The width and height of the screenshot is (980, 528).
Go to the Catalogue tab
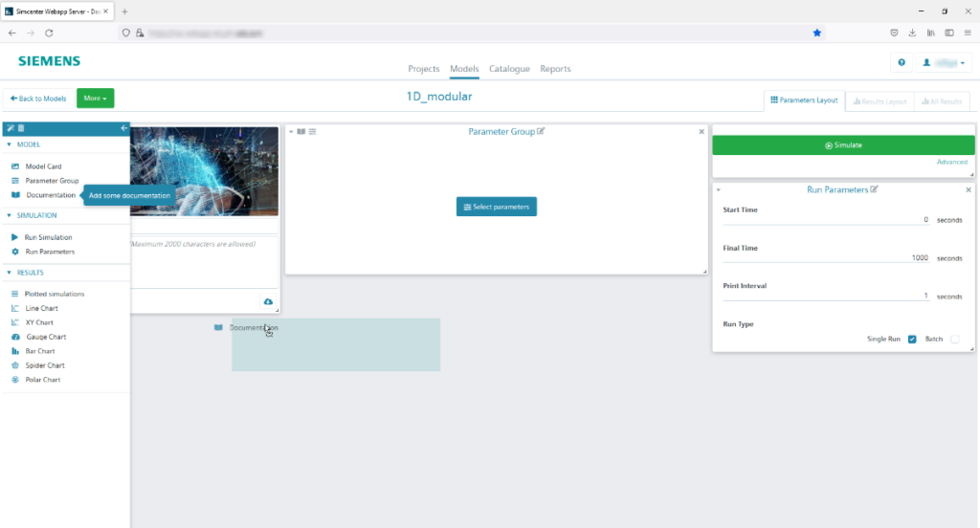(x=509, y=69)
